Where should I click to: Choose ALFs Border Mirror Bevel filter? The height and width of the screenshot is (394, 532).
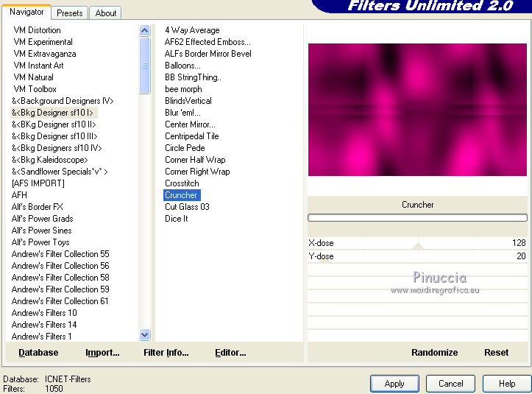click(208, 54)
